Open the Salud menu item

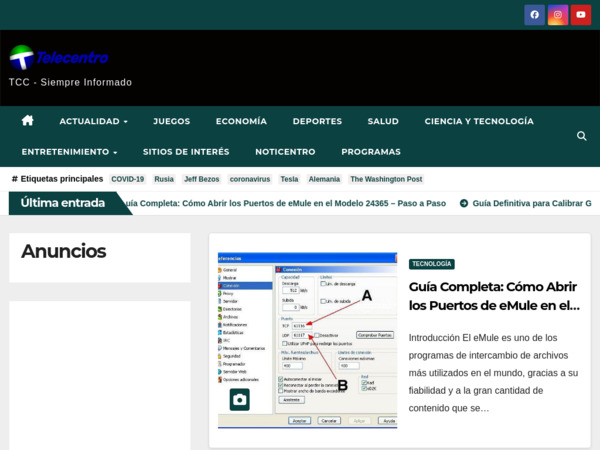point(383,121)
